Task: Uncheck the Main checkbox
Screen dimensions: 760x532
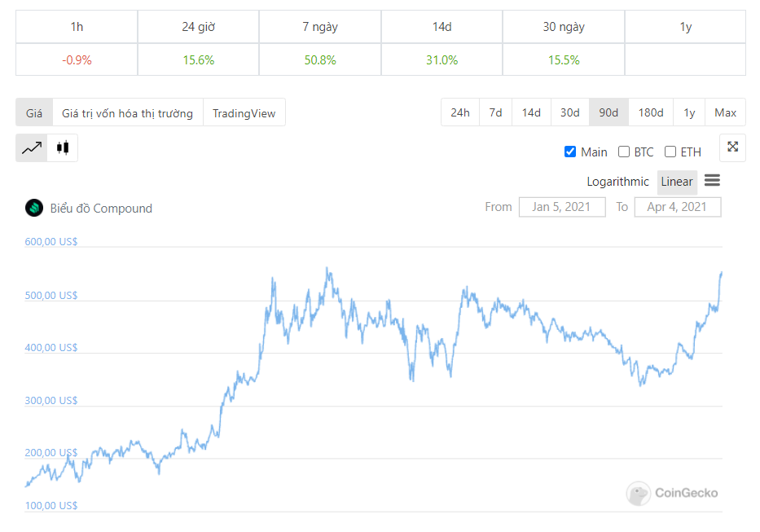Action: pyautogui.click(x=570, y=152)
